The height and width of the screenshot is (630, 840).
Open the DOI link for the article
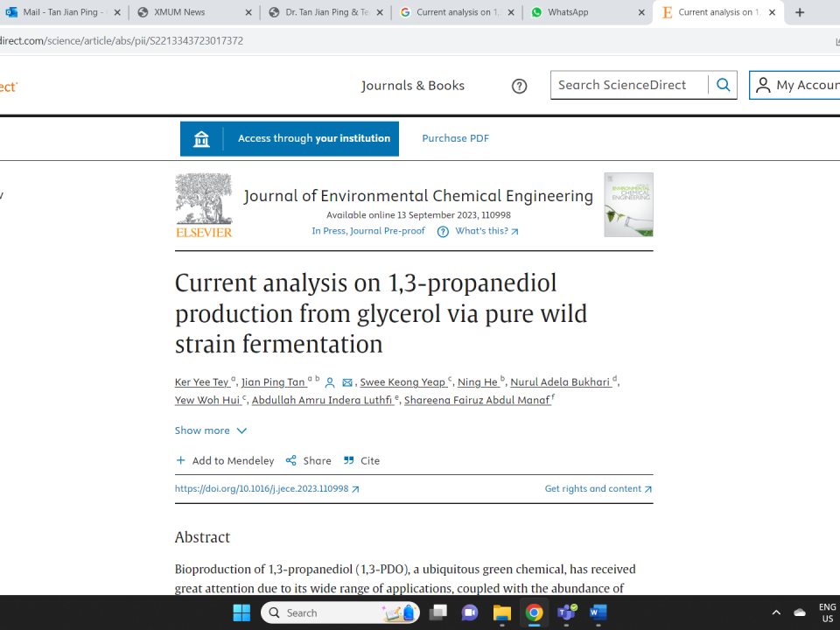point(267,488)
